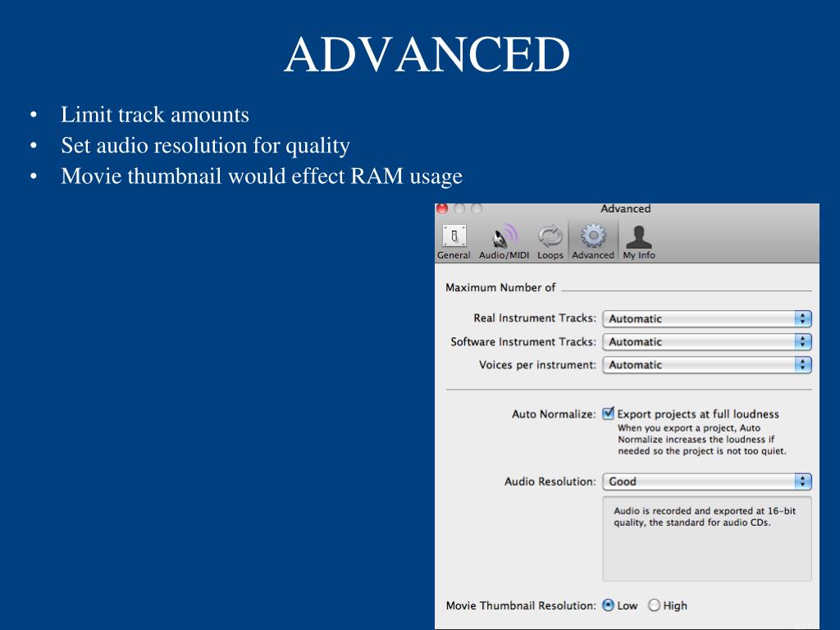Click the 'Movie Thumbnail Resolution:' label
This screenshot has width=840, height=630.
click(521, 606)
